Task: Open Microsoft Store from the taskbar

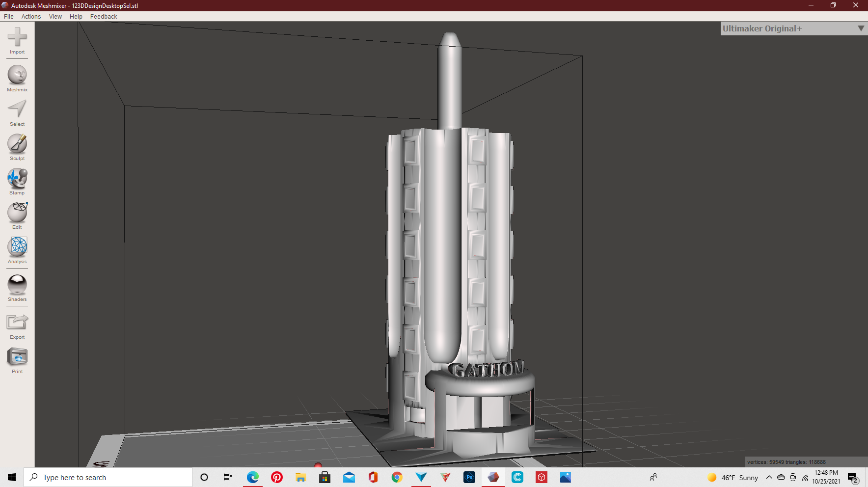Action: point(325,477)
